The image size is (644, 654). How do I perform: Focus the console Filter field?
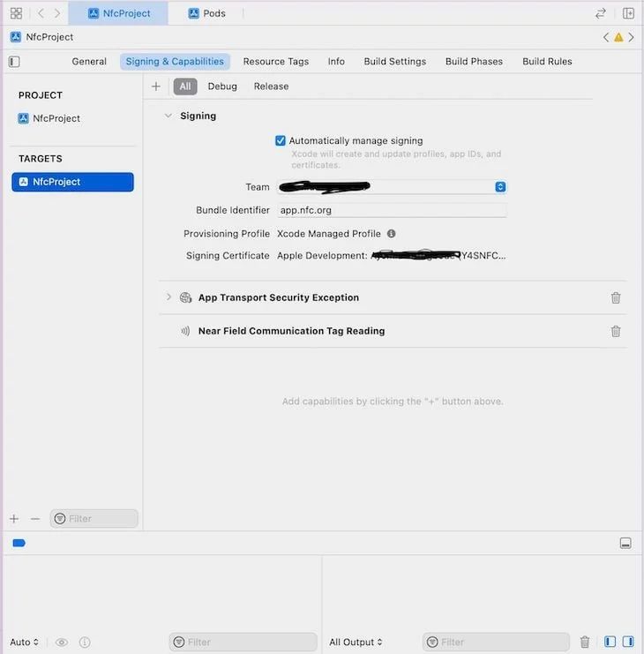496,642
